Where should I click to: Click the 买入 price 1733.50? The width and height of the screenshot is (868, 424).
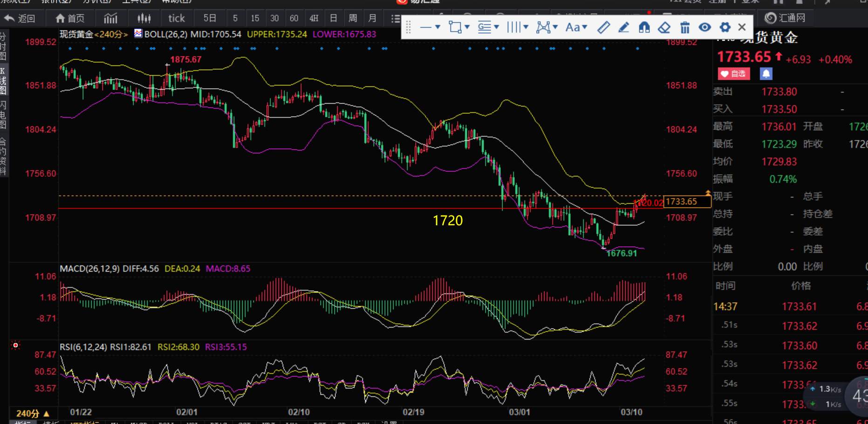(779, 109)
